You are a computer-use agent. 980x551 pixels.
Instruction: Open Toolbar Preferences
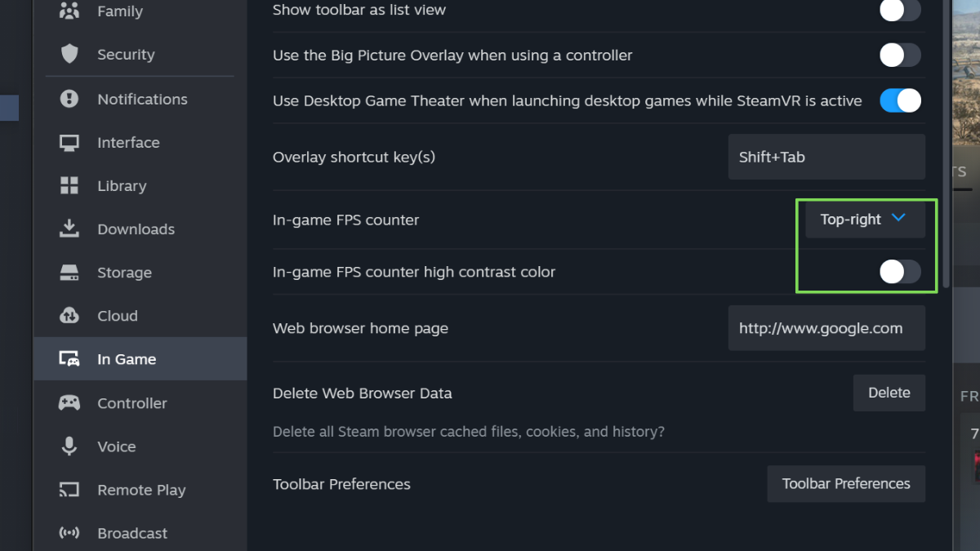pyautogui.click(x=846, y=483)
